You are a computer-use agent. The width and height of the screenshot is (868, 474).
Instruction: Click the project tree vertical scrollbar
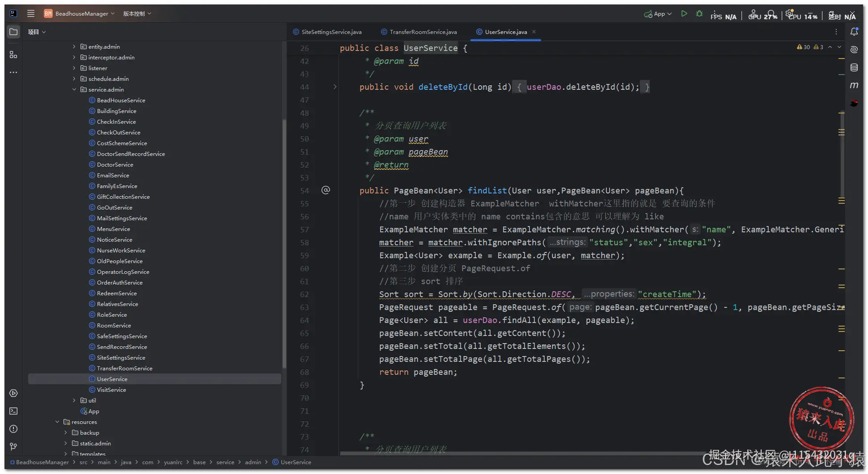(x=284, y=244)
